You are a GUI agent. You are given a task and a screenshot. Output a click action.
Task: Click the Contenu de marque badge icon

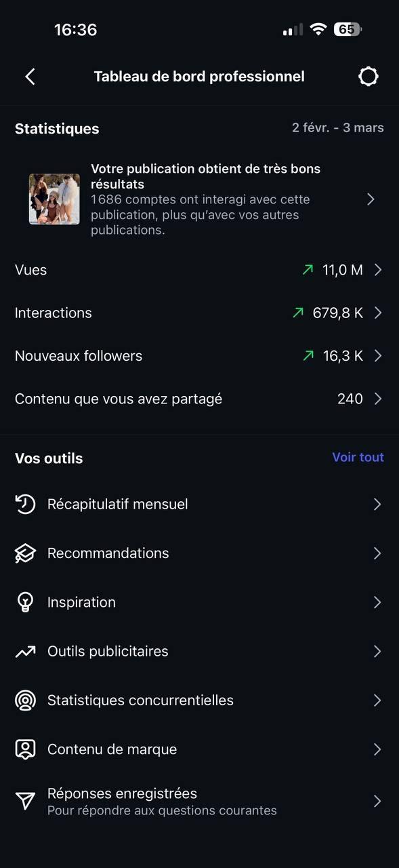tap(24, 749)
